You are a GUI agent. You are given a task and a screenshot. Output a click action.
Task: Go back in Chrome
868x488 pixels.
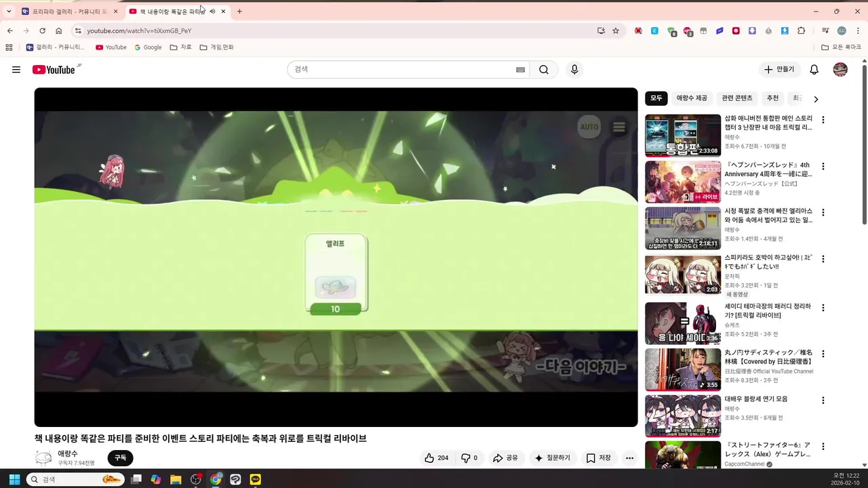pos(9,30)
